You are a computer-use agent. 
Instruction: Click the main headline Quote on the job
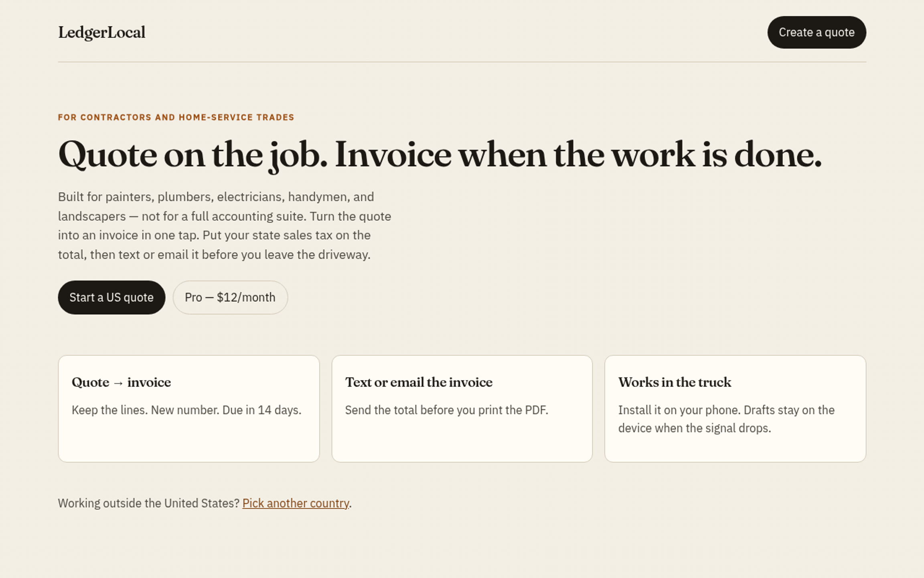click(440, 156)
